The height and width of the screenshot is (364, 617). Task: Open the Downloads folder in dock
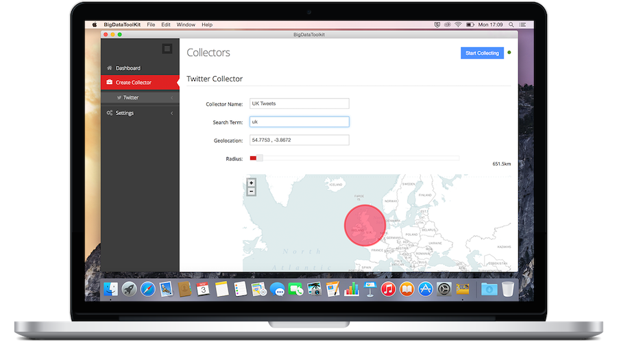[489, 289]
